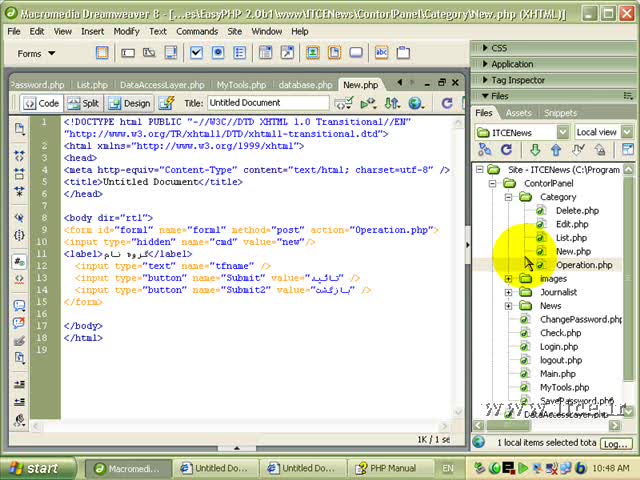This screenshot has width=640, height=480.
Task: Insert a checkbox from Forms toolbar
Action: 195,53
